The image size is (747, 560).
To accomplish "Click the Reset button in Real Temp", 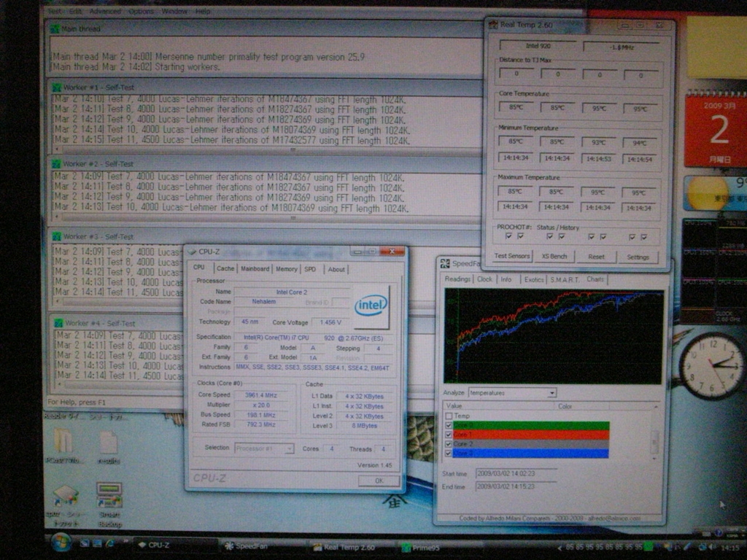I will tap(596, 257).
